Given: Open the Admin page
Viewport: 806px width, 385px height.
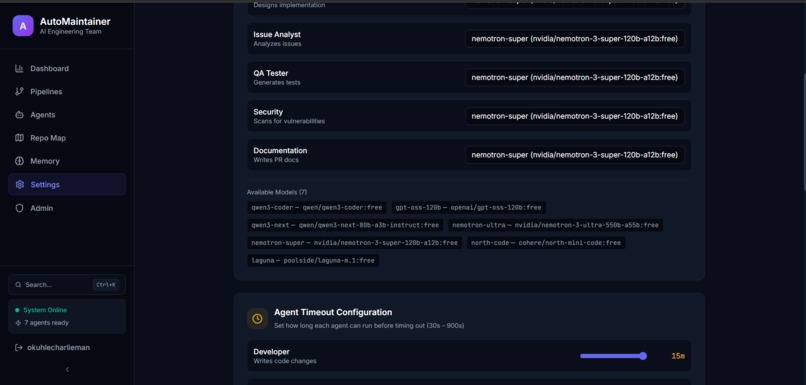Looking at the screenshot, I should tap(67, 208).
